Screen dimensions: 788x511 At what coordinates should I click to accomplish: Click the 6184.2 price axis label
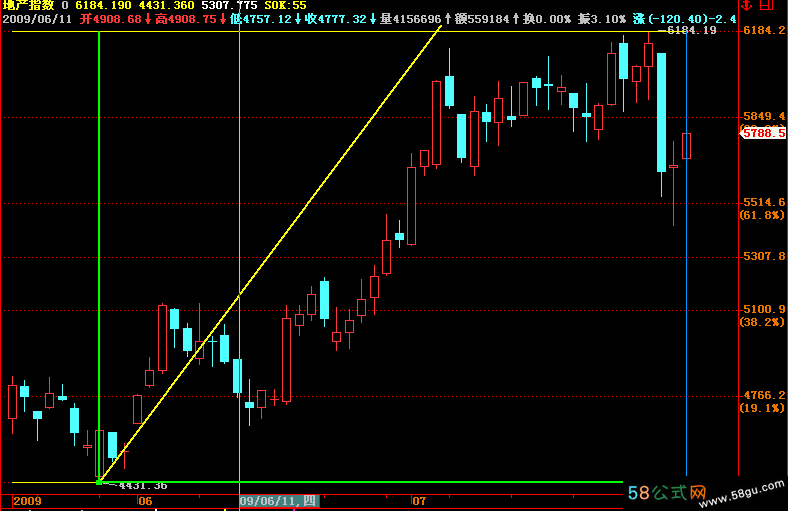point(764,30)
